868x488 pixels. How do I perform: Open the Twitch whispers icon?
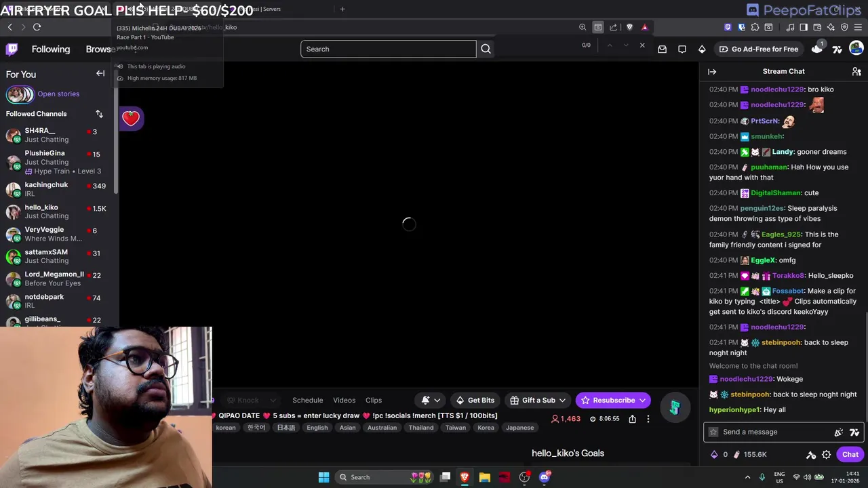point(682,49)
